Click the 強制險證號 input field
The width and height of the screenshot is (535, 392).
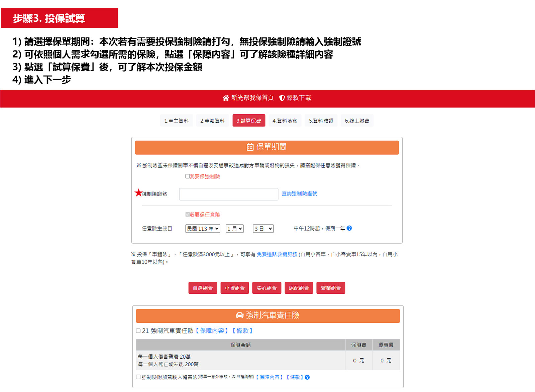(229, 194)
